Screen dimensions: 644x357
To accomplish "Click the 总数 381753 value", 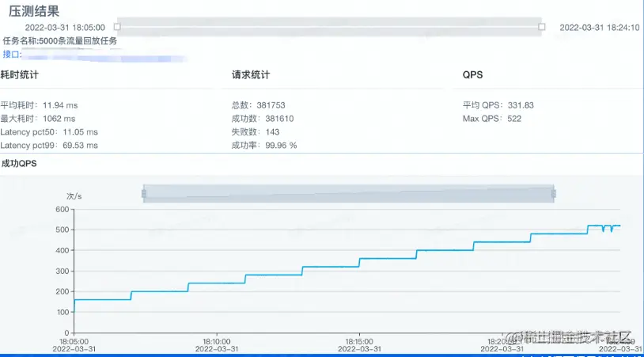I will [271, 105].
